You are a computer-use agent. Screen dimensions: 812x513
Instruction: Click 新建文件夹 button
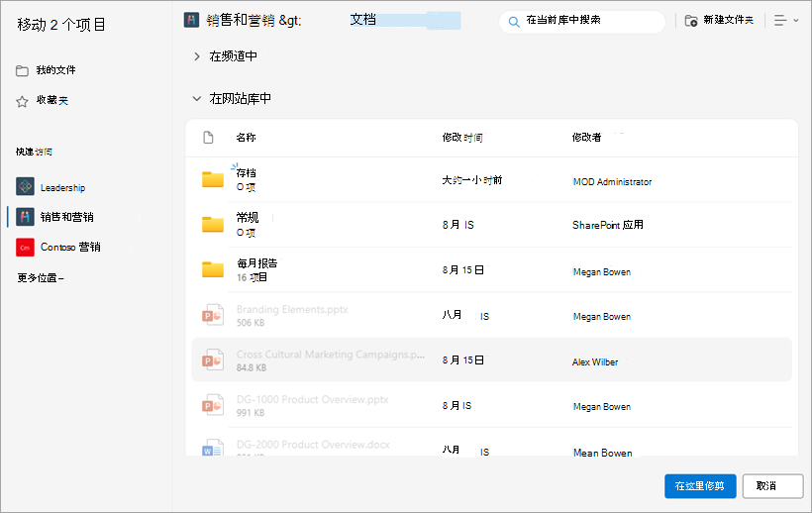point(719,21)
